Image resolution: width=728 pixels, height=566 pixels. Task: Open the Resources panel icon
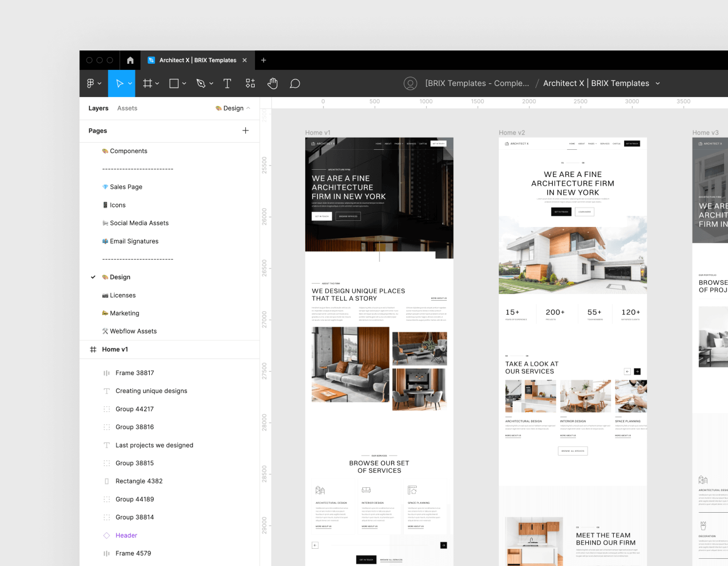(x=250, y=83)
